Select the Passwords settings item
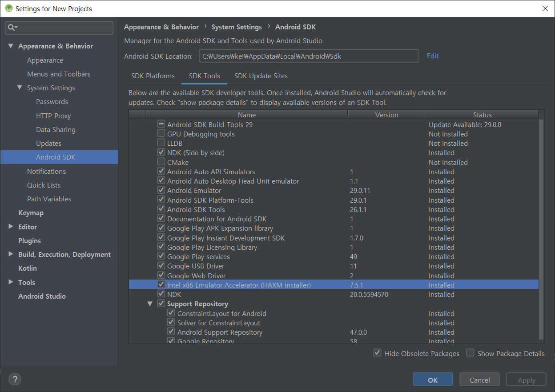Screen dimensions: 555x392 click(52, 102)
